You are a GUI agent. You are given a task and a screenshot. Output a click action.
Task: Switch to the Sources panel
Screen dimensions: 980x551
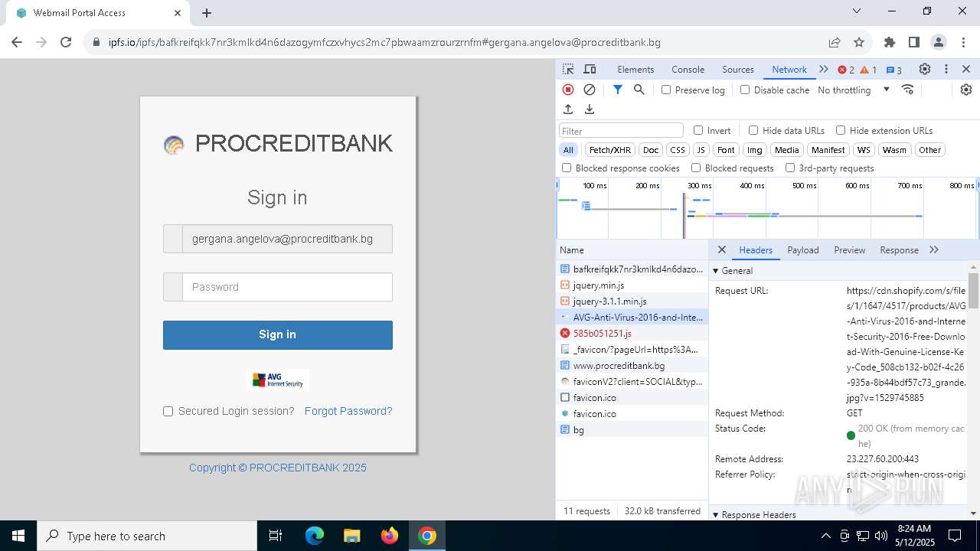[738, 69]
